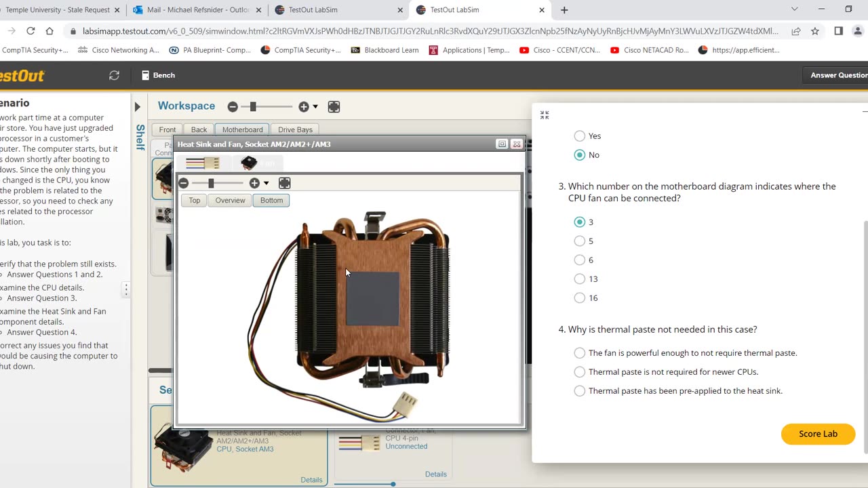Open the Workspace zoom dropdown arrow
Image resolution: width=868 pixels, height=488 pixels.
pyautogui.click(x=315, y=107)
